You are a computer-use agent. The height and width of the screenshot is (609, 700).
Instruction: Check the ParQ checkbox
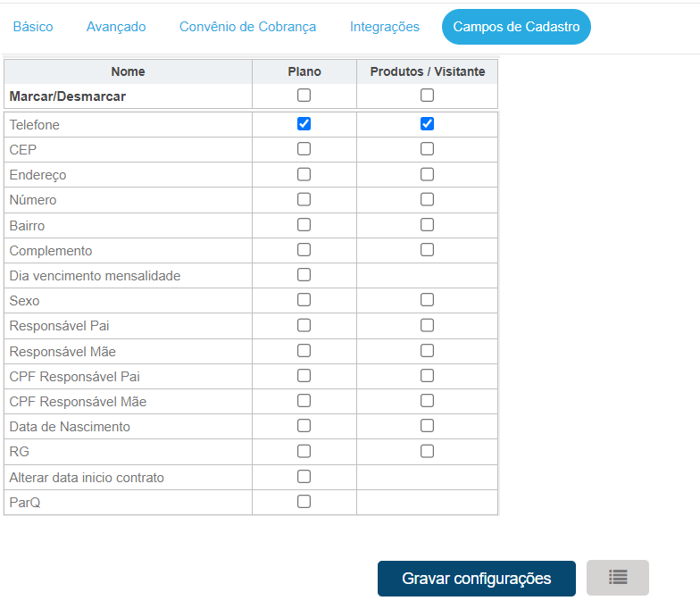pyautogui.click(x=304, y=502)
